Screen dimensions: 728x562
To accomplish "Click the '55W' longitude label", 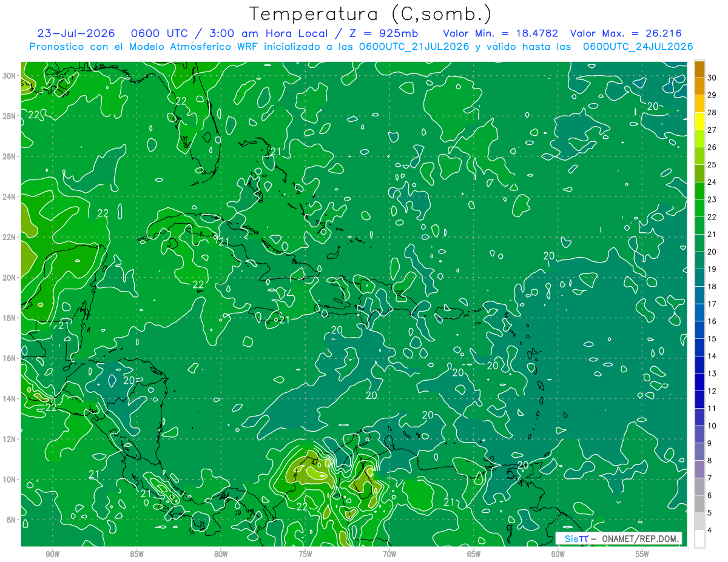I will tap(642, 554).
